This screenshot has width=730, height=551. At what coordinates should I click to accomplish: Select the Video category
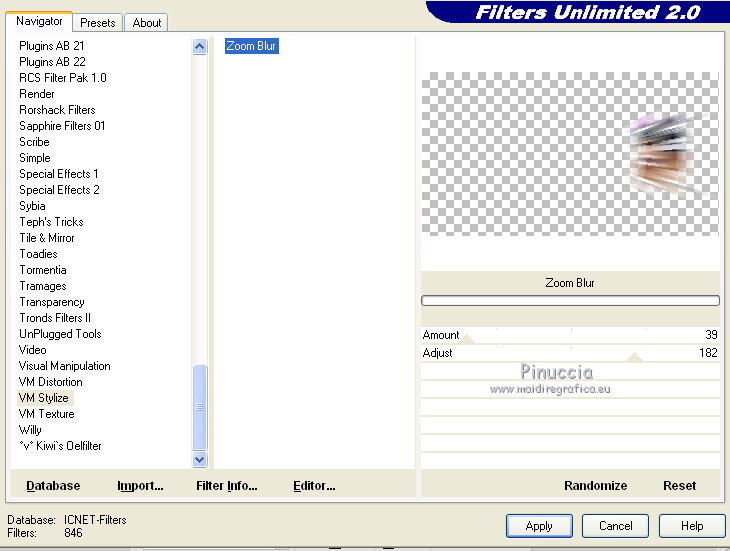(x=33, y=350)
